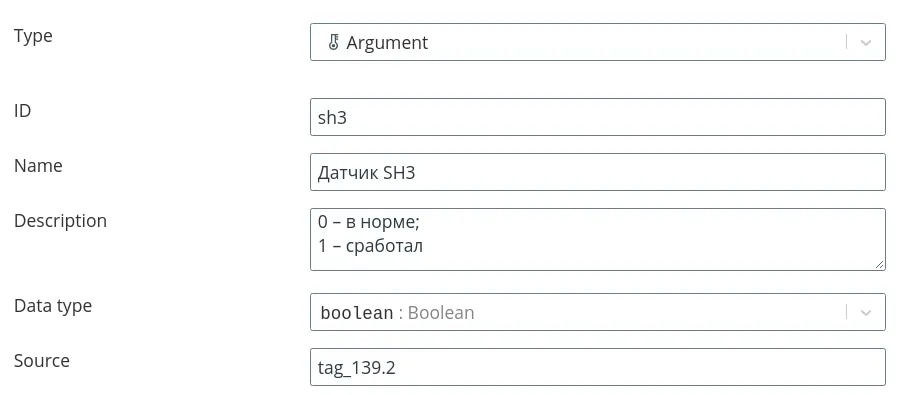
Task: Click the separator line in Type dropdown
Action: [846, 42]
